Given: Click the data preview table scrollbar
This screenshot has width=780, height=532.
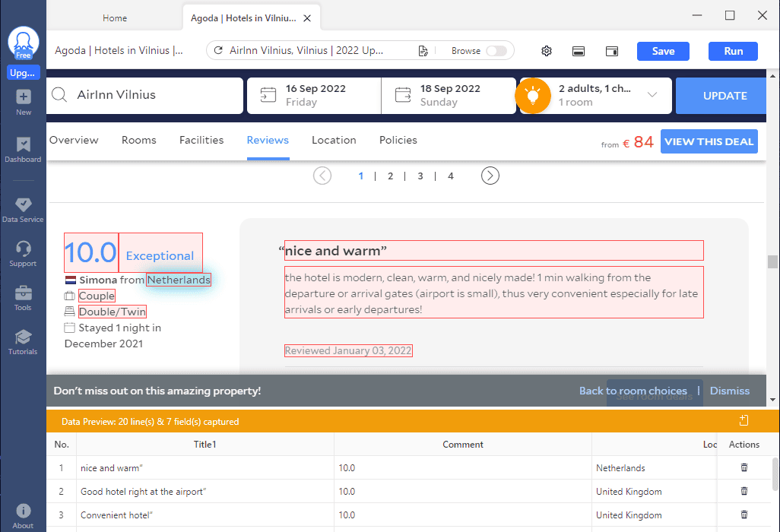Looking at the screenshot, I should click(x=775, y=473).
